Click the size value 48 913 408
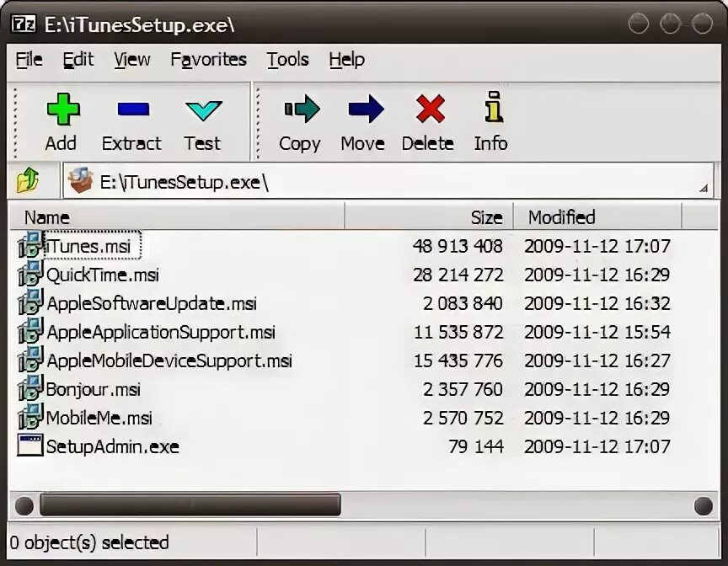The width and height of the screenshot is (728, 566). [458, 246]
